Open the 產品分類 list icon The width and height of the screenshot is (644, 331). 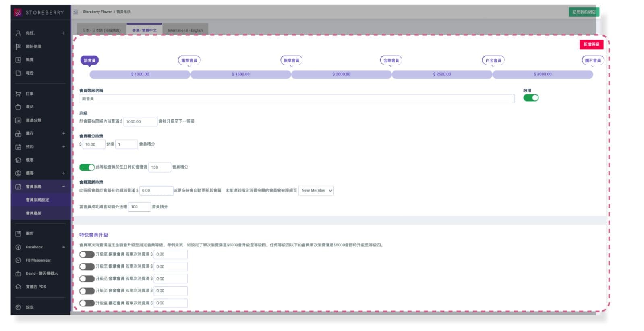18,120
